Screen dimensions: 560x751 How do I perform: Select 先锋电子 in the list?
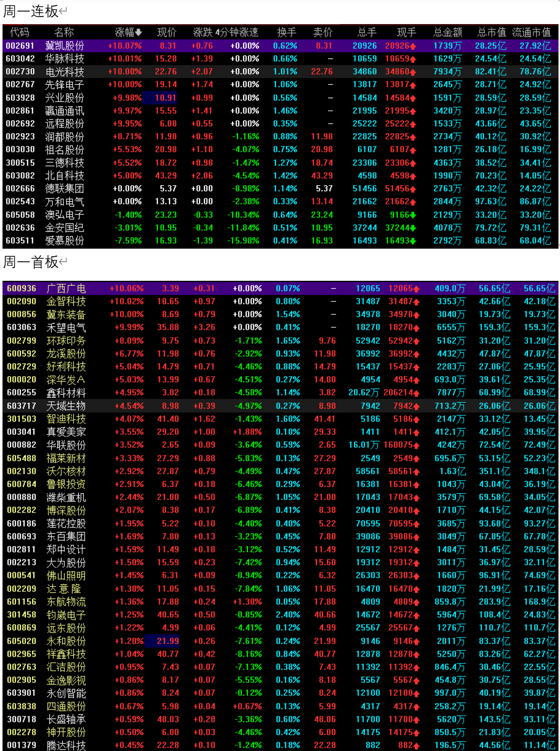(x=65, y=85)
